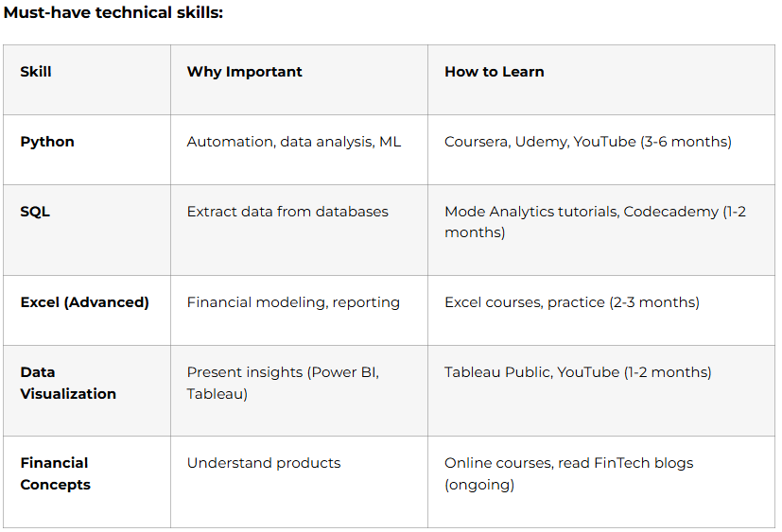Click the 'Excel (Advanced)' skill cell
Image resolution: width=782 pixels, height=532 pixels.
point(85,302)
